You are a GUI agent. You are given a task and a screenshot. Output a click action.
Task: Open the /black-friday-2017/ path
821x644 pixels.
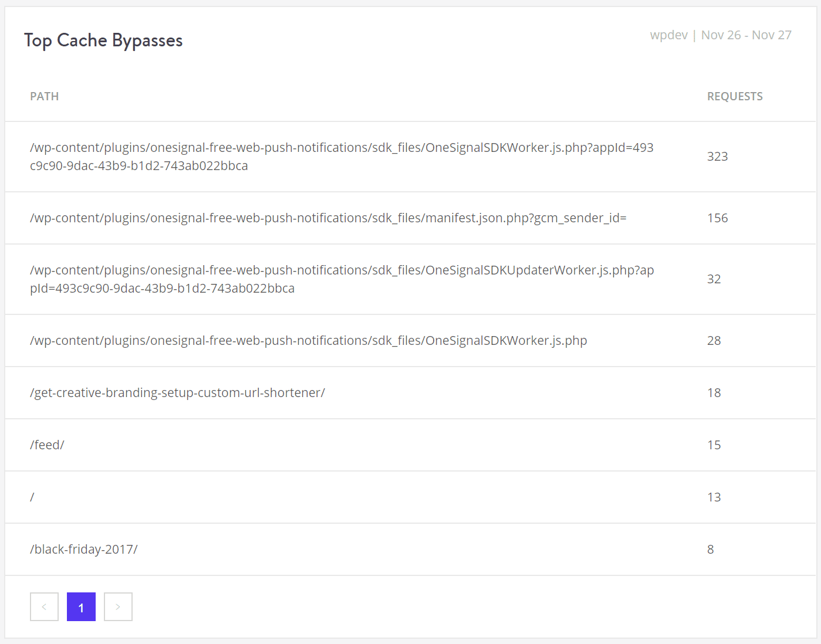point(84,550)
